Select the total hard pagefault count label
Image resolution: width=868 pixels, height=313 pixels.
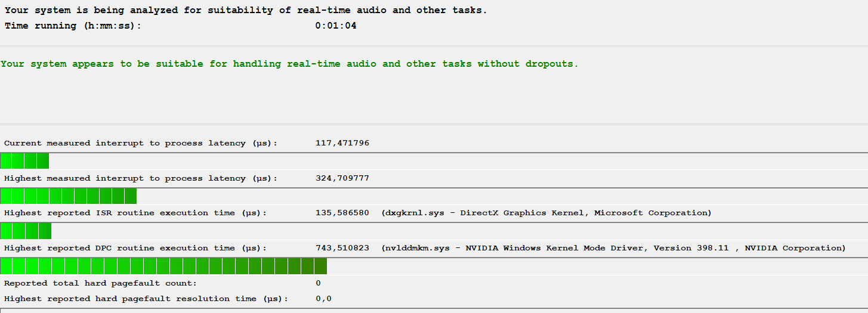click(100, 283)
